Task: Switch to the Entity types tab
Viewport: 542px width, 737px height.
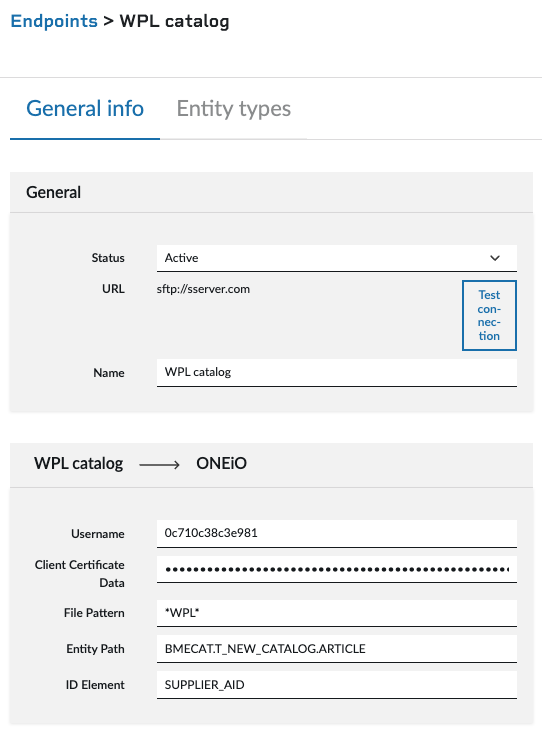Action: (234, 109)
